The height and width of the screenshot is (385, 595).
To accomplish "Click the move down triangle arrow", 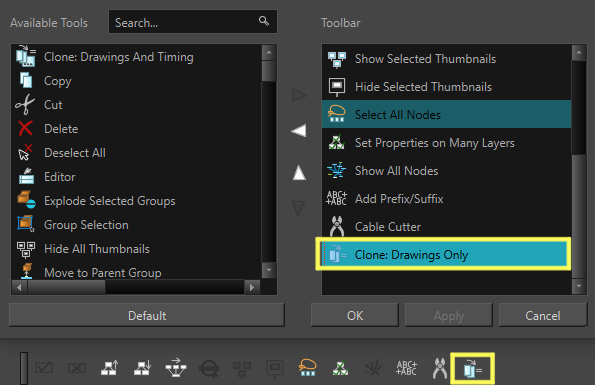I will tap(299, 208).
